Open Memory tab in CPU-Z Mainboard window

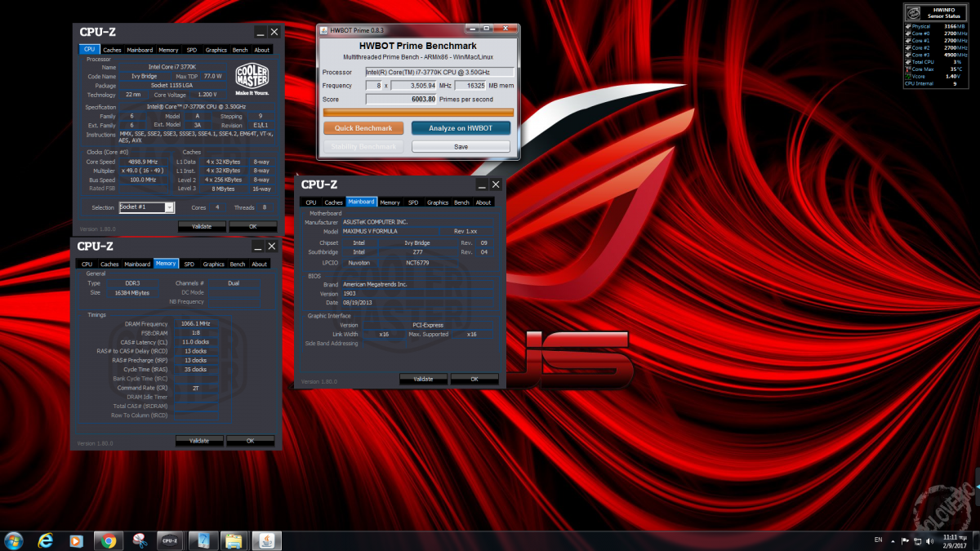pyautogui.click(x=390, y=202)
